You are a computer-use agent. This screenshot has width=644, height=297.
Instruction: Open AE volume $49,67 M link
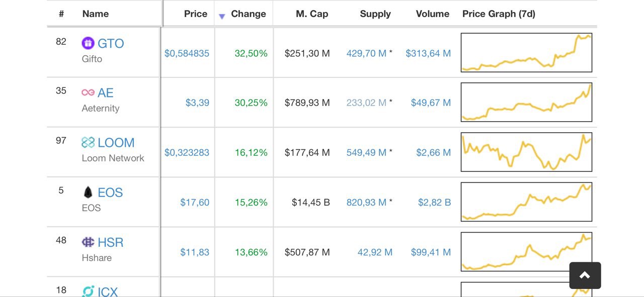(x=431, y=103)
